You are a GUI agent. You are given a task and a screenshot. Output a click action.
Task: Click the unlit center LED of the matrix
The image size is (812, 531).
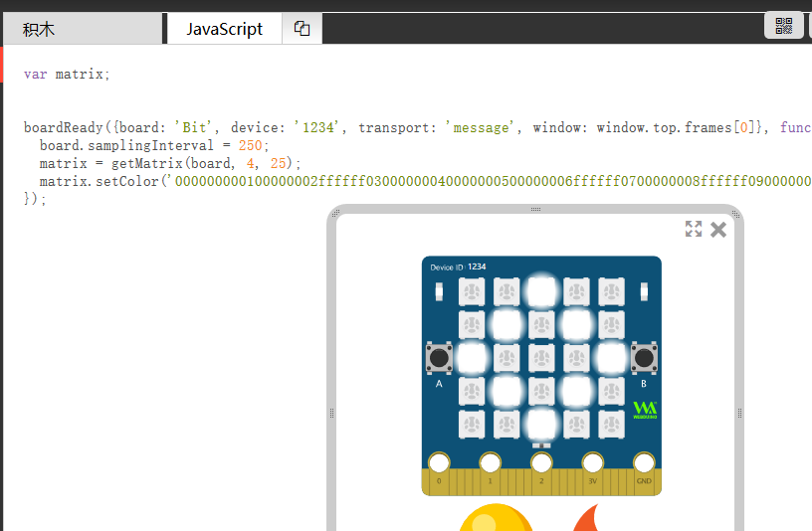(x=541, y=358)
